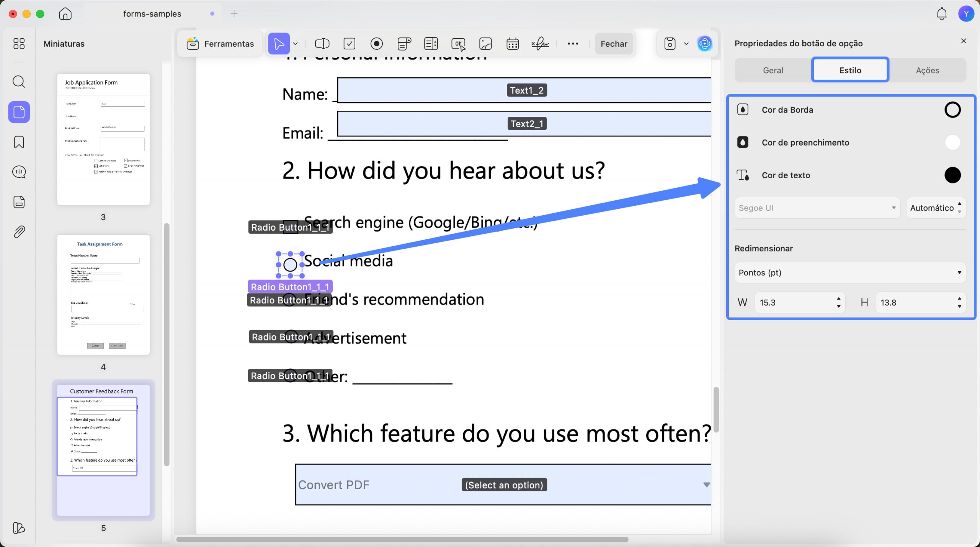Screen dimensions: 980x547
Task: Open the more tools ellipsis menu
Action: 573,44
